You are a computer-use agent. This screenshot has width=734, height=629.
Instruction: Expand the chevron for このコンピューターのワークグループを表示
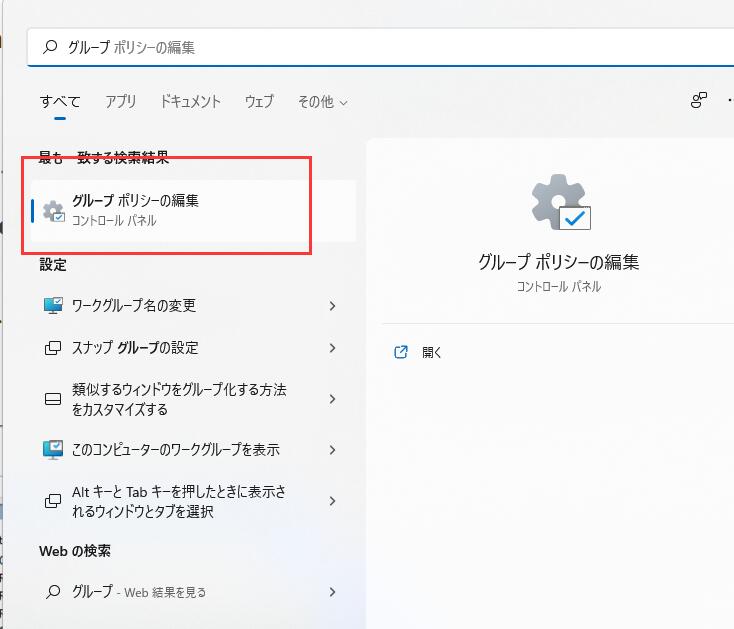(332, 450)
